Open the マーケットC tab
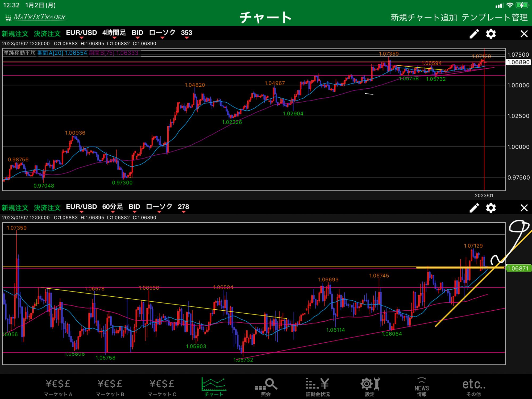The height and width of the screenshot is (399, 532). coord(162,387)
